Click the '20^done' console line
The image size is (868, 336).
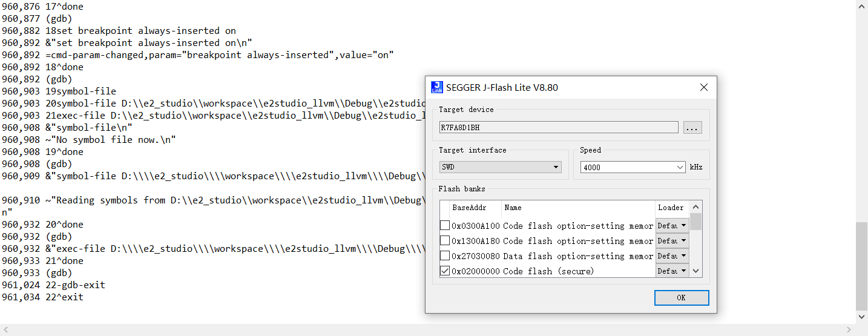point(42,225)
